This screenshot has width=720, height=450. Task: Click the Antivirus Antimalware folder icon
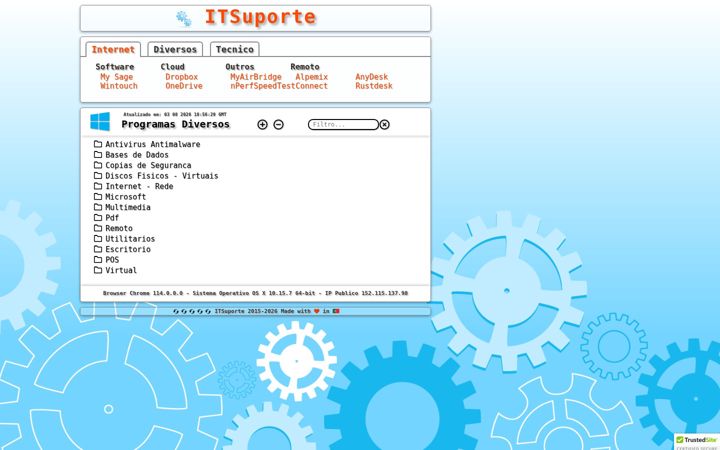tap(98, 144)
